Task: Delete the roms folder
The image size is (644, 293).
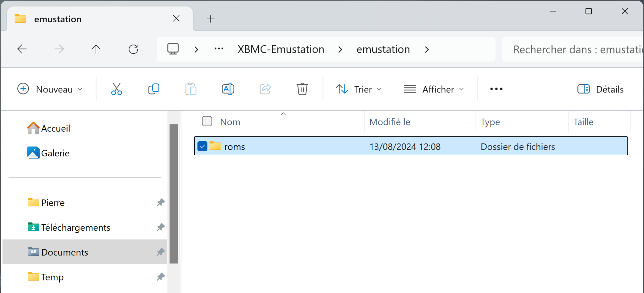Action: [302, 89]
